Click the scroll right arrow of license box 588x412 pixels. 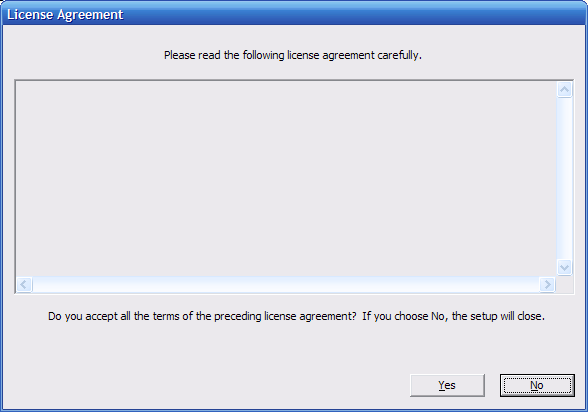pyautogui.click(x=547, y=285)
